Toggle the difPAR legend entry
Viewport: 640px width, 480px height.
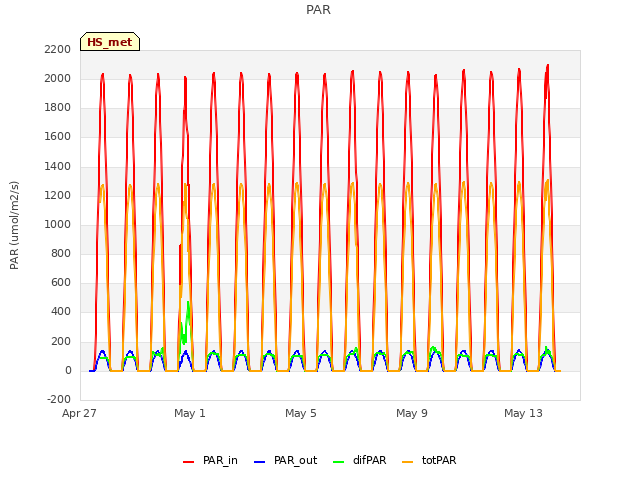click(x=360, y=460)
